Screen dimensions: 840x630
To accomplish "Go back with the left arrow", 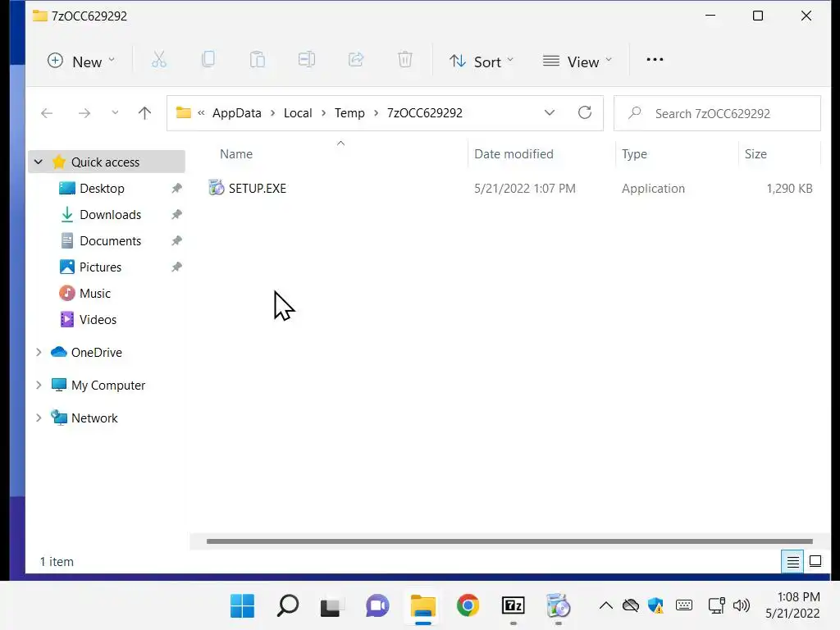I will (x=47, y=113).
